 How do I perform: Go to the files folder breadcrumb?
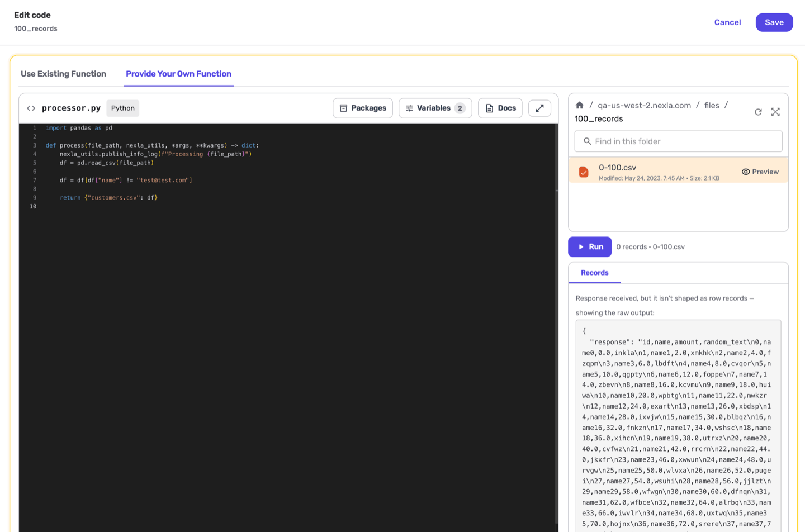coord(712,105)
